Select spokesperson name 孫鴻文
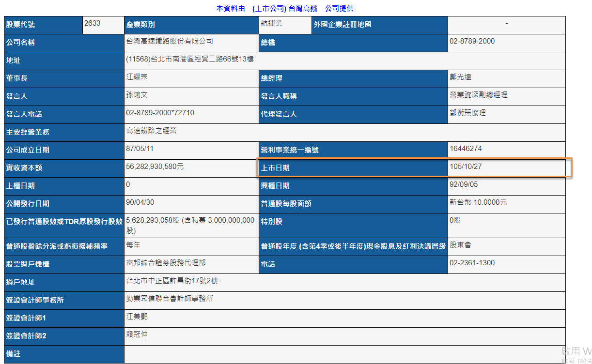 (137, 95)
